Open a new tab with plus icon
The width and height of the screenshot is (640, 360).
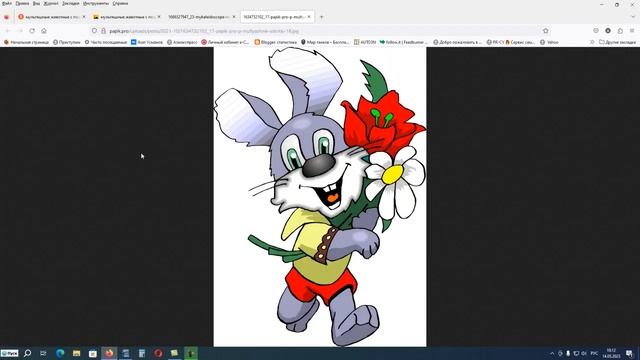321,17
